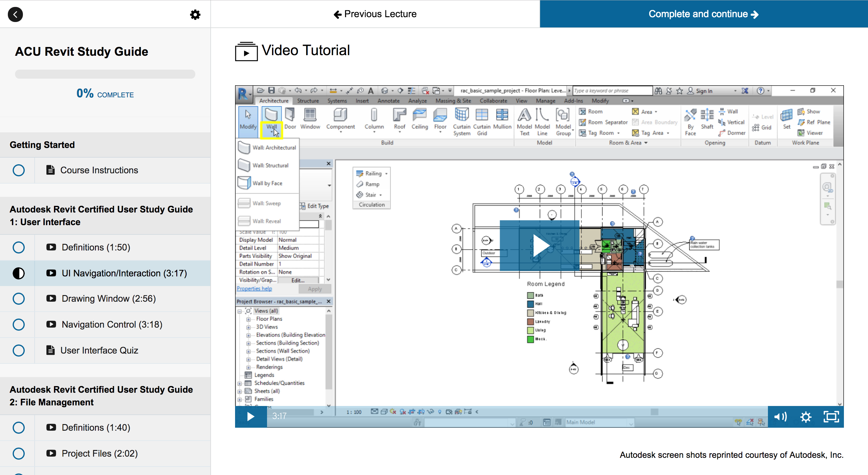This screenshot has height=475, width=868.
Task: Click Complete and continue button
Action: (x=703, y=14)
